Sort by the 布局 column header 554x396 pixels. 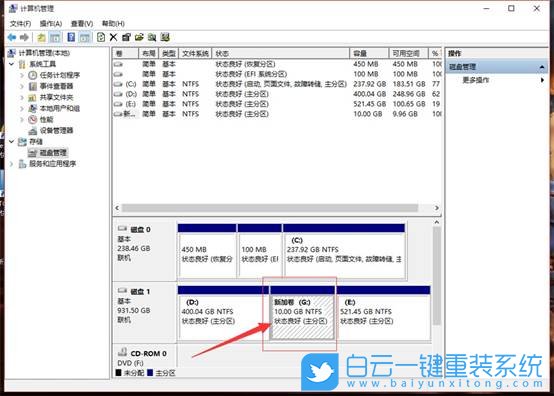point(149,53)
